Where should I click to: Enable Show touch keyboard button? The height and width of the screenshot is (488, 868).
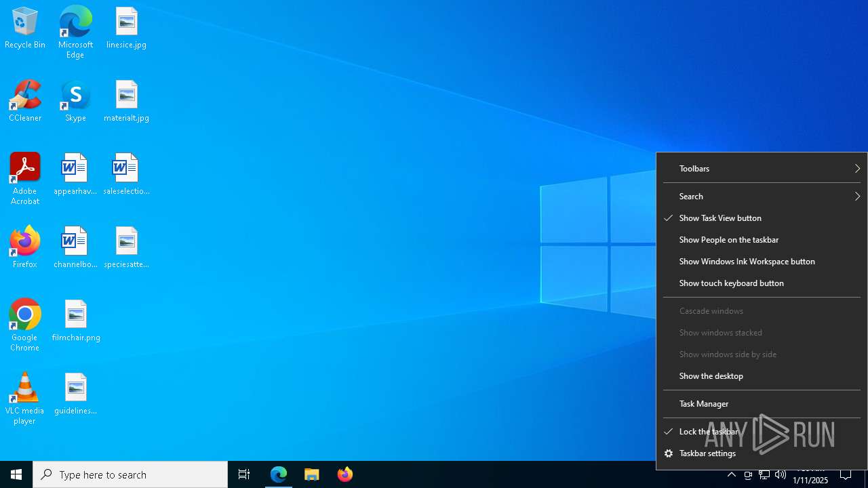[x=762, y=283]
